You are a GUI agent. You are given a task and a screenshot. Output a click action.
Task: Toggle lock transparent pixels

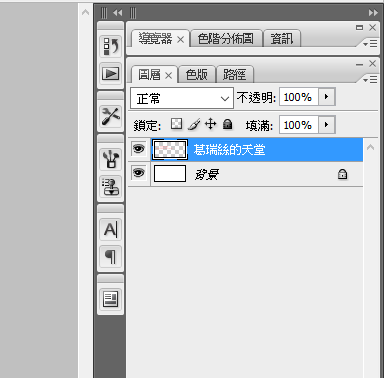[176, 124]
